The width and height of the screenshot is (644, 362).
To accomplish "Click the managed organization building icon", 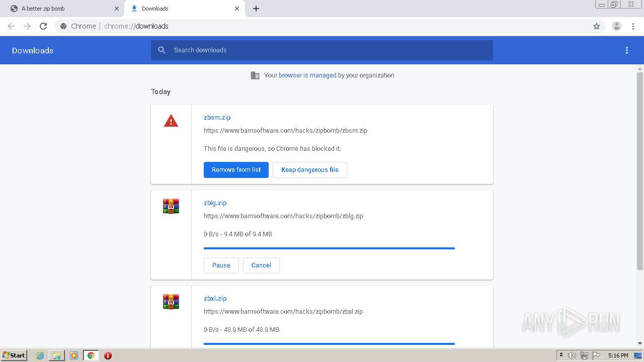I will point(255,75).
